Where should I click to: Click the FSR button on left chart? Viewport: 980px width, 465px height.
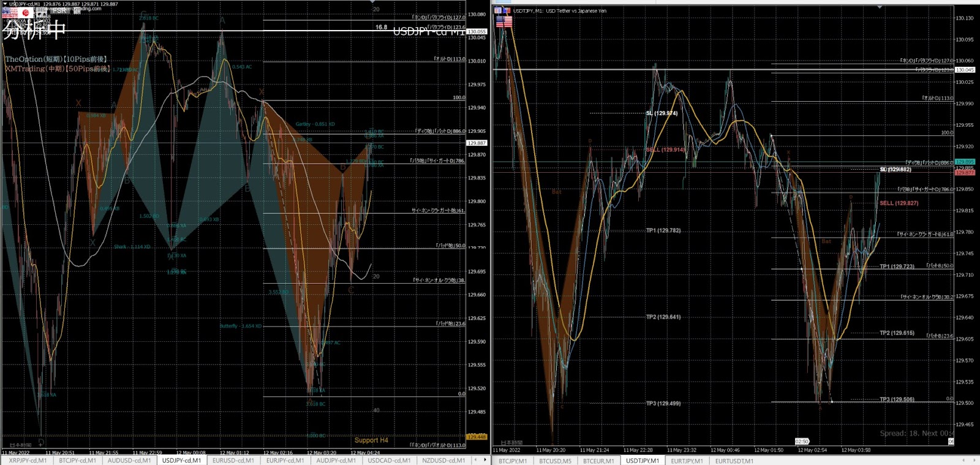[x=59, y=10]
